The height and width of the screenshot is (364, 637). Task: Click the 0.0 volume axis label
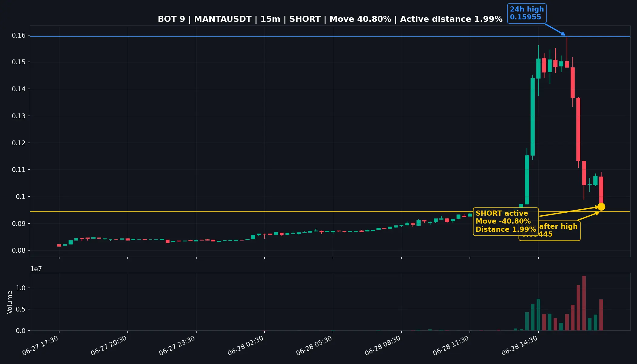21,331
